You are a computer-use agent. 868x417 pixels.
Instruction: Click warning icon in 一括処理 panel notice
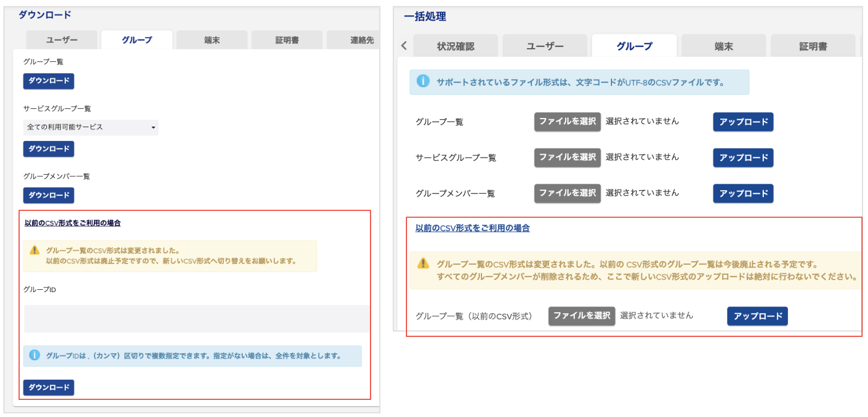coord(423,263)
